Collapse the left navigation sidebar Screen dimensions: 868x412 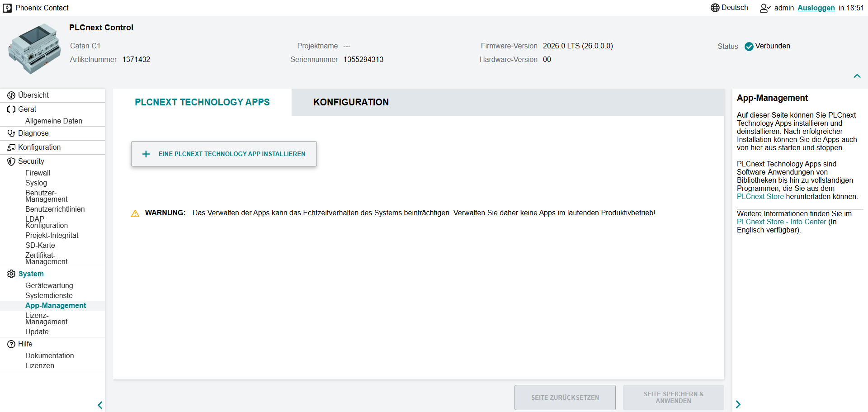coord(100,405)
